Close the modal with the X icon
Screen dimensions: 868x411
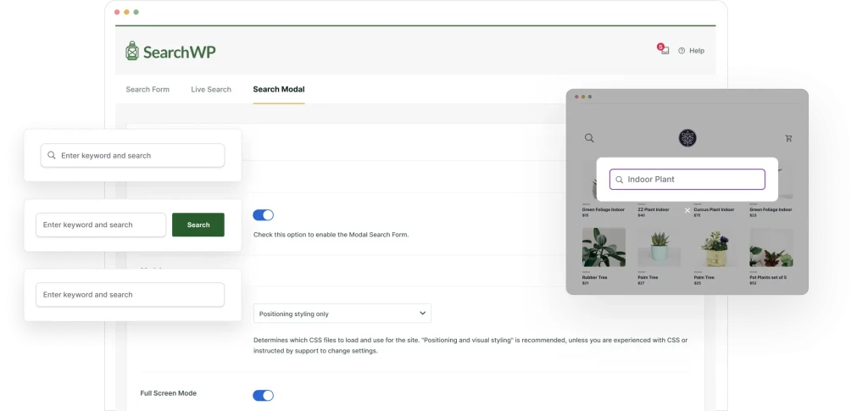point(687,210)
